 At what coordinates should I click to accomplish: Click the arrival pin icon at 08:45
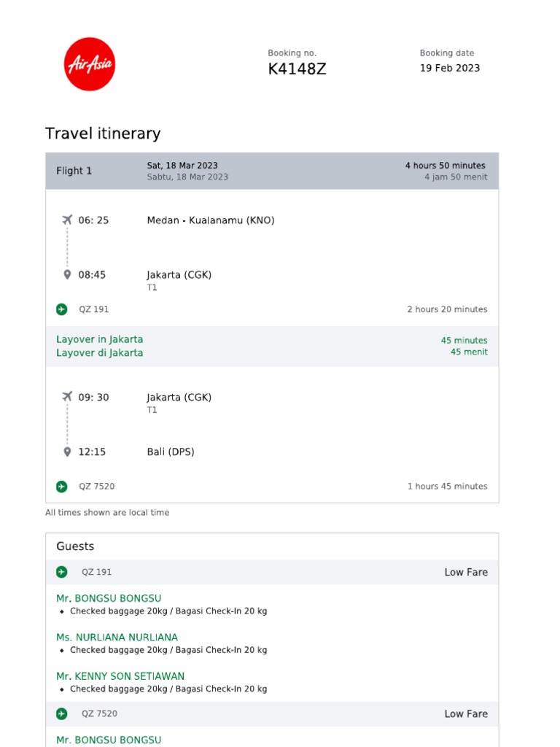67,275
